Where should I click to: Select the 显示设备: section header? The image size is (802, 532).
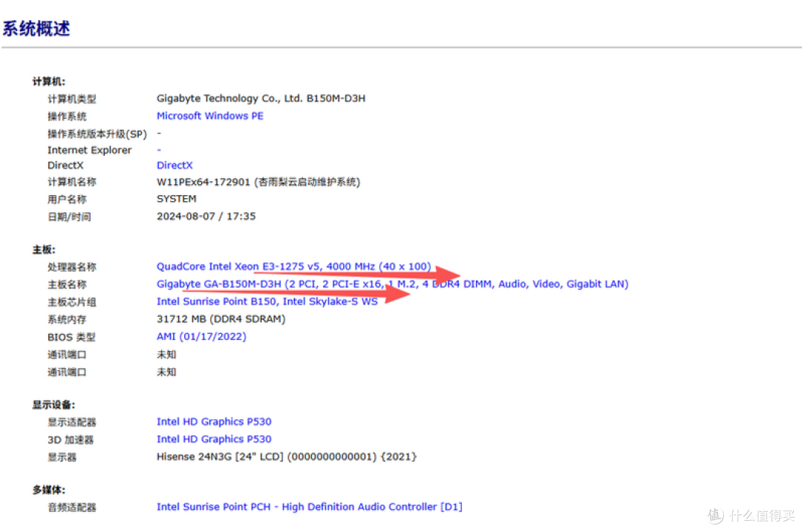click(x=53, y=405)
